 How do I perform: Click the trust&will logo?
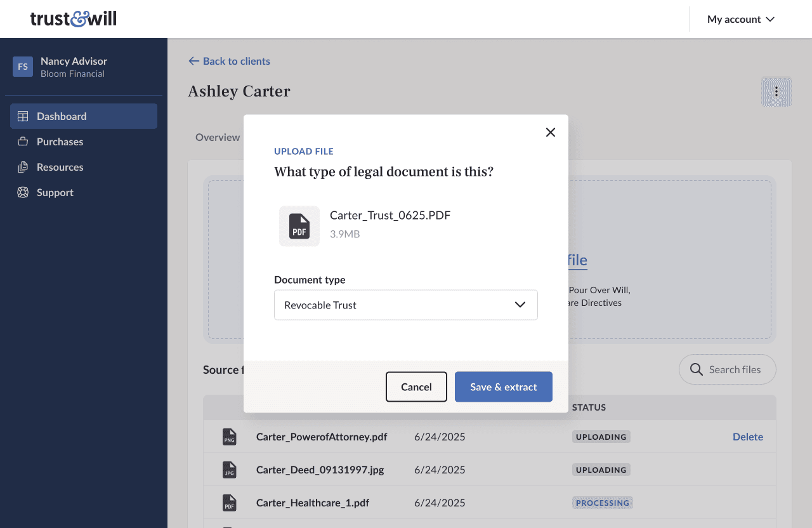(x=74, y=19)
